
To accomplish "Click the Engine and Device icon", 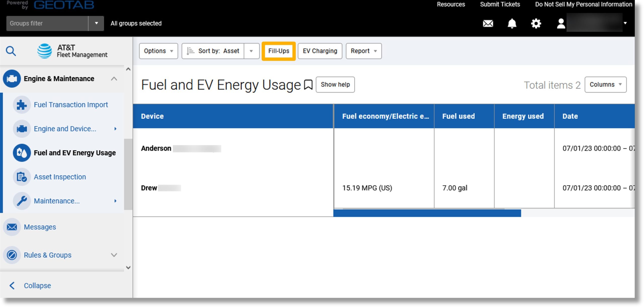I will [22, 129].
